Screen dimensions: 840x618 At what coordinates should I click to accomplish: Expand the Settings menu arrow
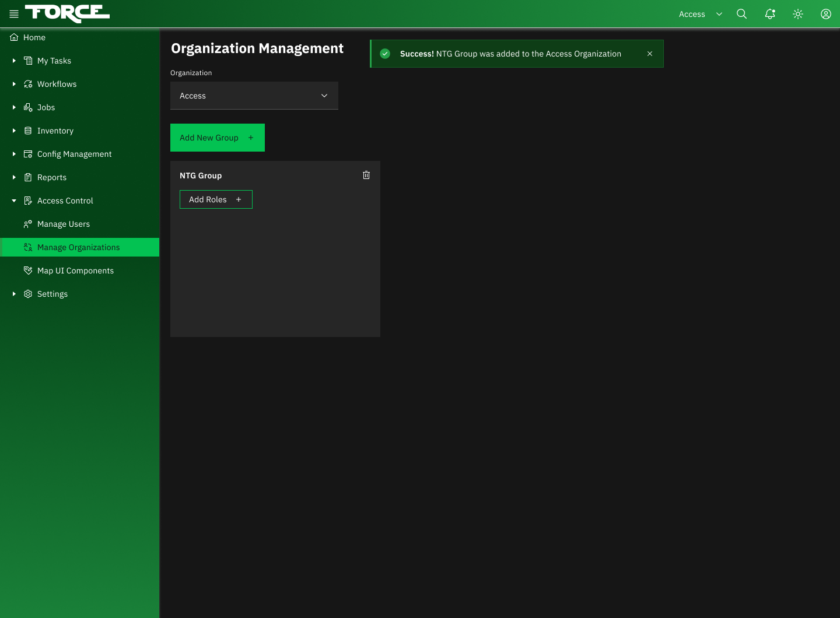[x=14, y=294]
